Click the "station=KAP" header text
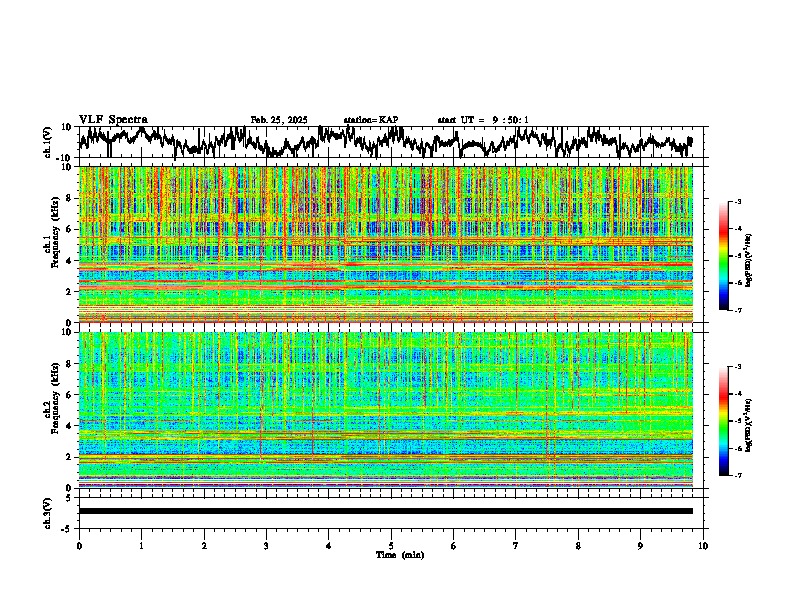This screenshot has width=792, height=612. (371, 120)
